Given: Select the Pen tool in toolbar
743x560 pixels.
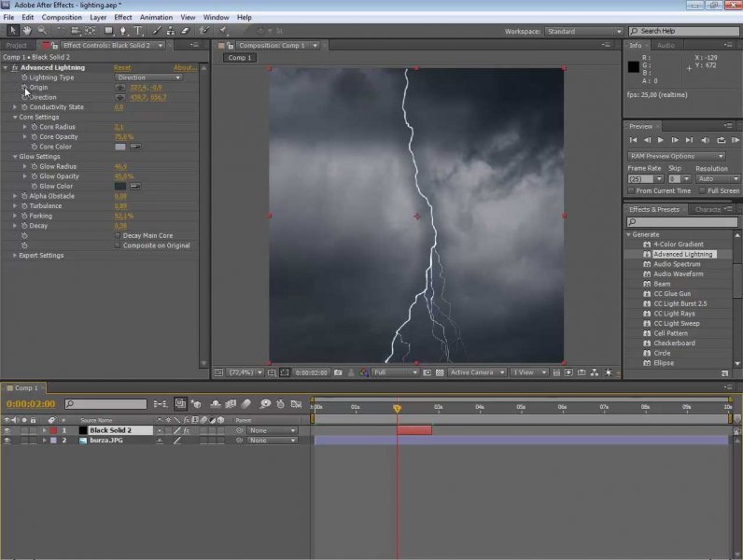Looking at the screenshot, I should click(124, 31).
